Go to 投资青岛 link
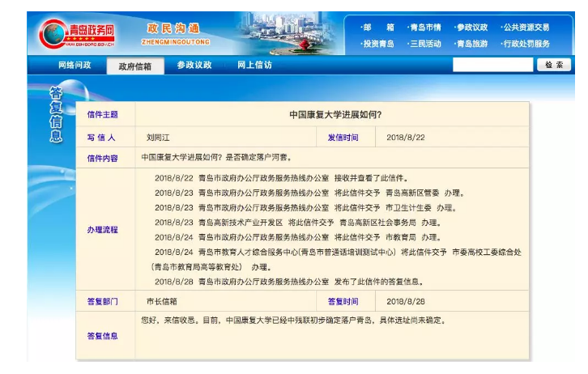This screenshot has height=374, width=588. click(x=378, y=44)
